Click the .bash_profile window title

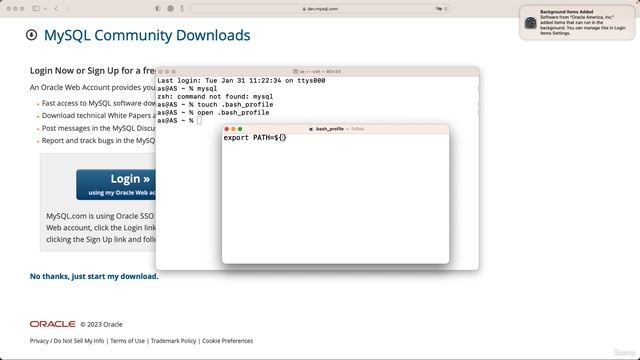[329, 129]
